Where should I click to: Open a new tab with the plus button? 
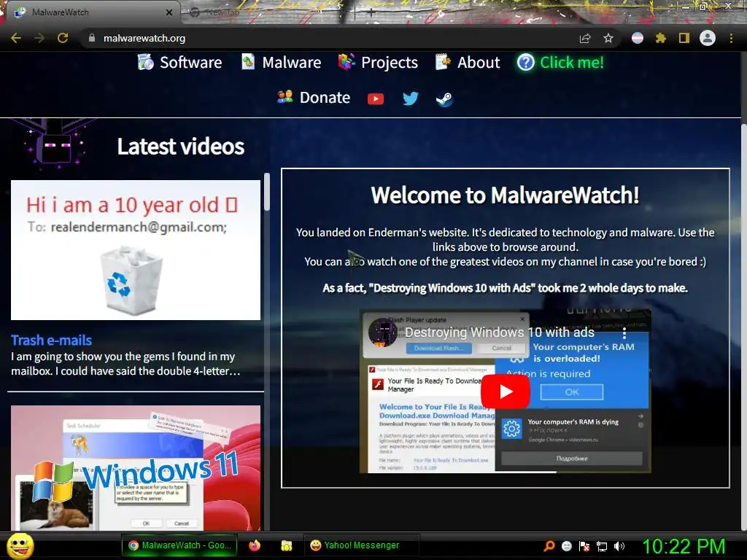pyautogui.click(x=371, y=13)
